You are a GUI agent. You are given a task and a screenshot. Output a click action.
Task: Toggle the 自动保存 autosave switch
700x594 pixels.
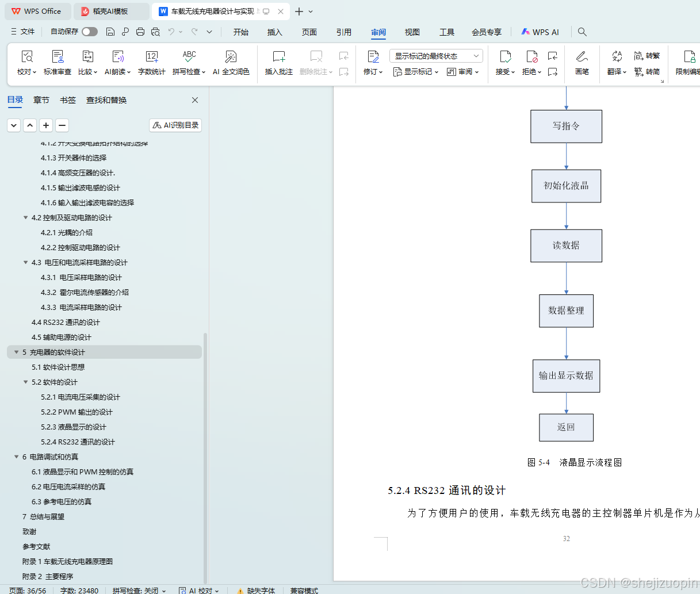click(89, 32)
